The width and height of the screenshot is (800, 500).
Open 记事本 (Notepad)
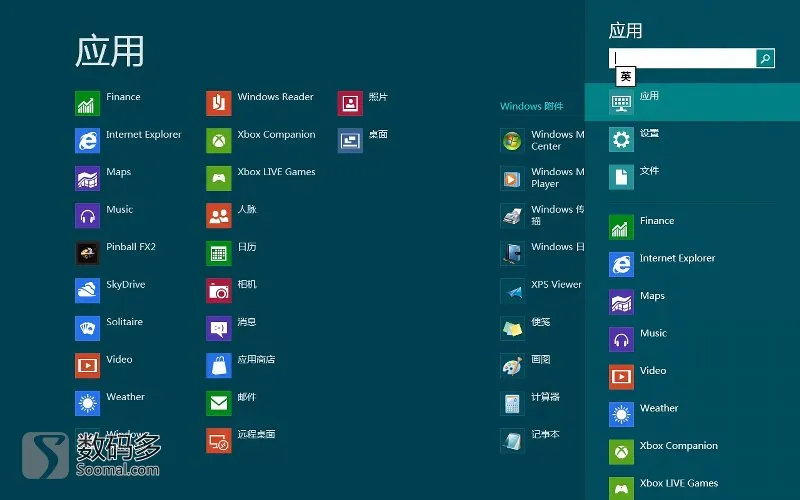pyautogui.click(x=530, y=440)
